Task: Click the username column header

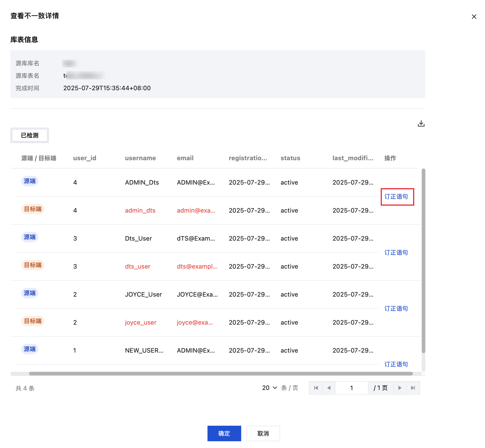Action: (x=140, y=158)
